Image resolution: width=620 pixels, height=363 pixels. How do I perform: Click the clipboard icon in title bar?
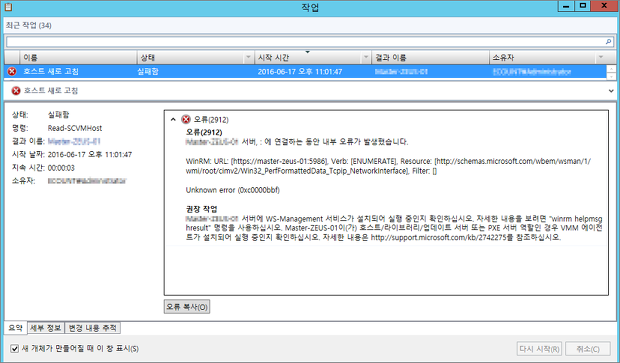click(8, 7)
